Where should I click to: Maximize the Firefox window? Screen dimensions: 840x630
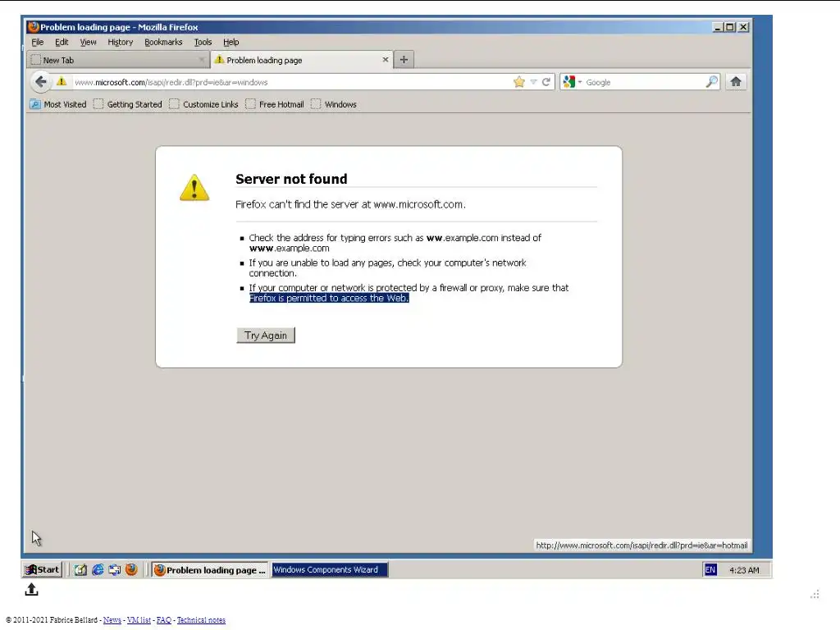729,27
